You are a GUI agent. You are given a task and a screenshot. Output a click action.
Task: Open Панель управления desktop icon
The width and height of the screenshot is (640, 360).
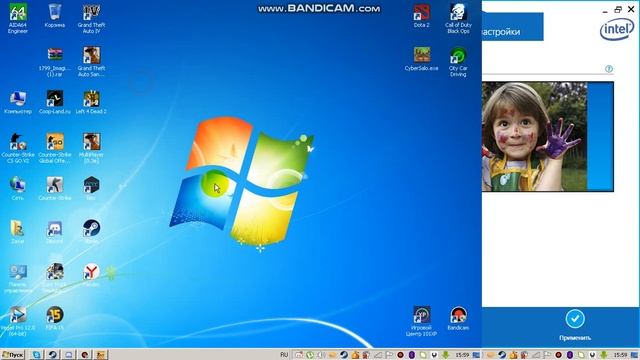[x=18, y=278]
